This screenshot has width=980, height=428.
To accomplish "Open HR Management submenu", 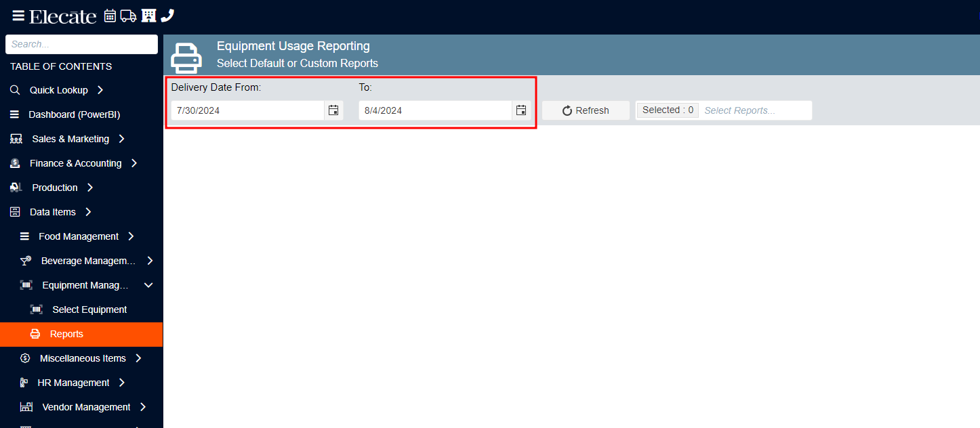I will (x=73, y=383).
